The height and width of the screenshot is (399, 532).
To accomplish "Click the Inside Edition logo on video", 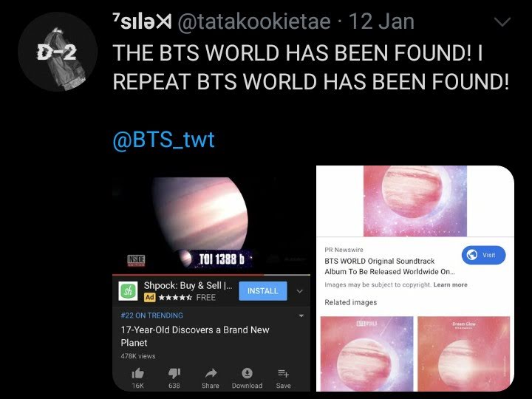I will [136, 261].
